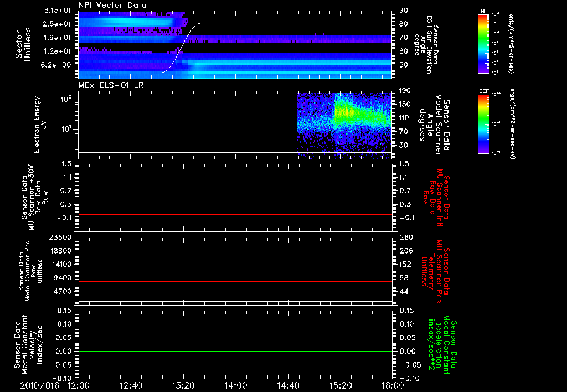The width and height of the screenshot is (567, 392).
Task: Click the DEF energy flux color bar
Action: coord(484,124)
